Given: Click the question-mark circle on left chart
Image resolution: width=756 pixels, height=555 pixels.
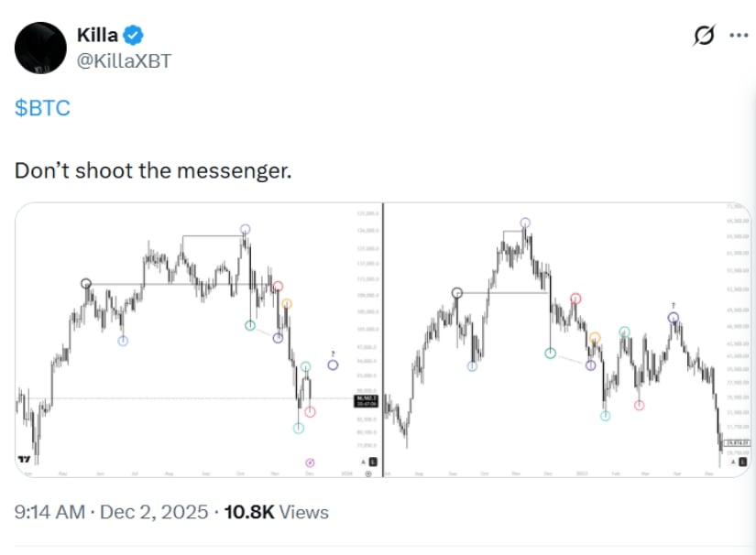Looking at the screenshot, I should 333,365.
